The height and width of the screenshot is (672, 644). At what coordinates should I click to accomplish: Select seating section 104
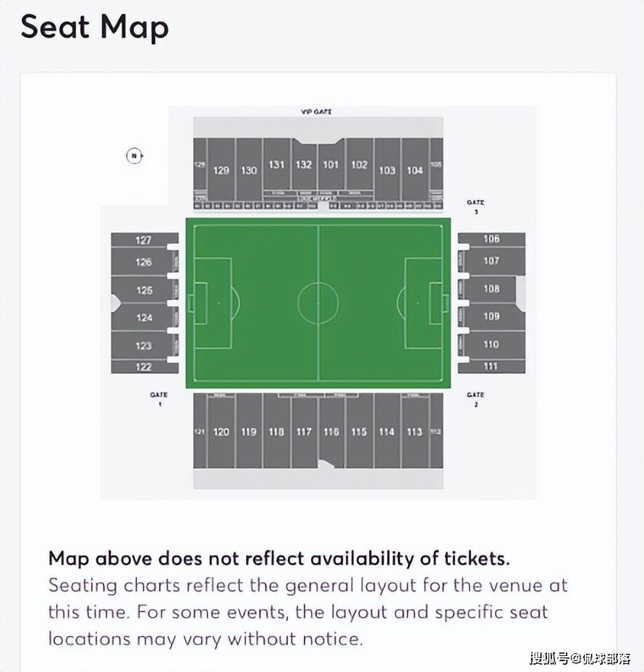click(x=415, y=169)
